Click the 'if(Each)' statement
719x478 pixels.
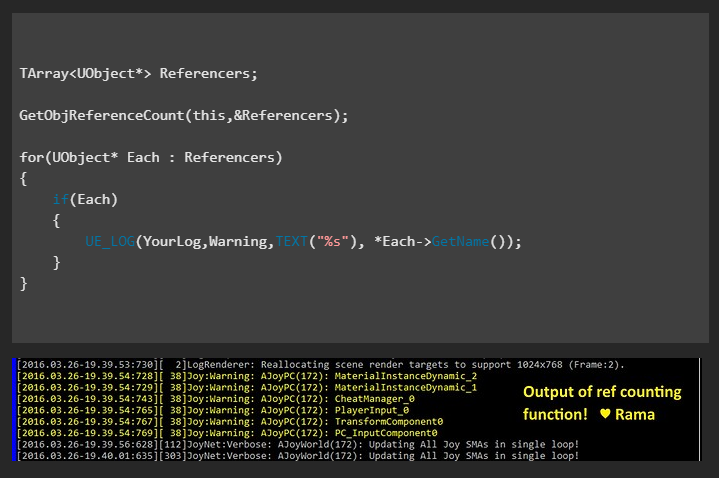click(85, 200)
